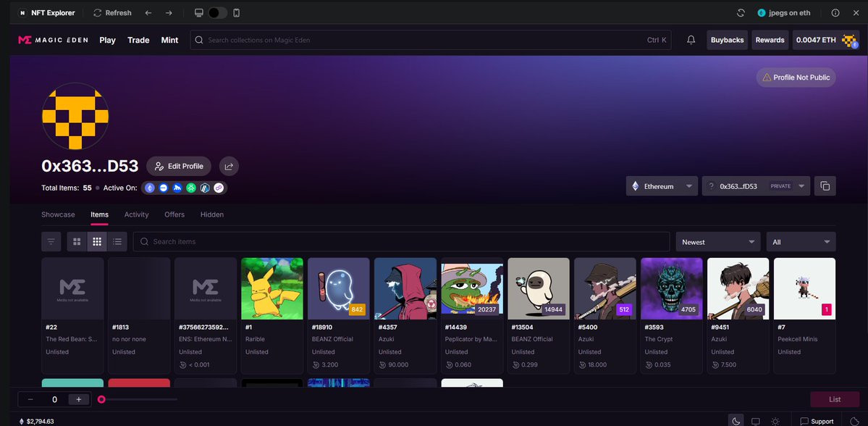This screenshot has height=426, width=868.
Task: Click the green chain icon in Active On
Action: tap(191, 188)
